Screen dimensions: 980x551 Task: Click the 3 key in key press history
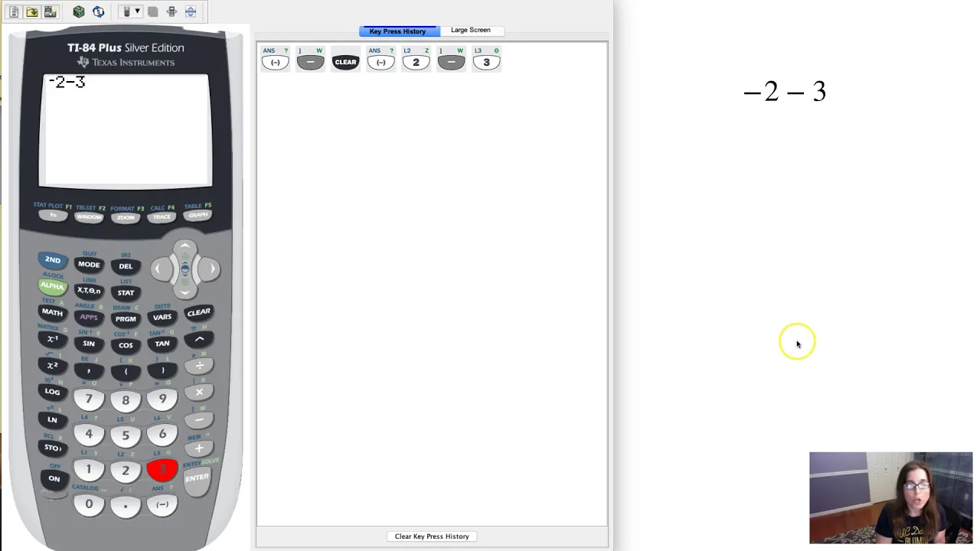(x=486, y=62)
